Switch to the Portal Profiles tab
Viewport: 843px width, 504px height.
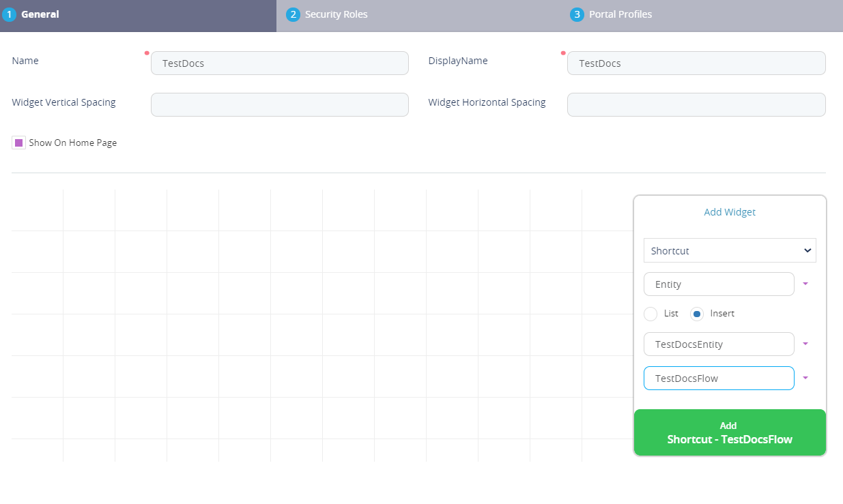pyautogui.click(x=621, y=14)
